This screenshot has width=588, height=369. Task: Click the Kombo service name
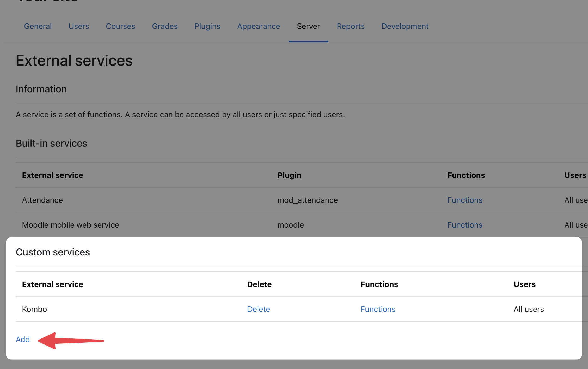click(x=34, y=309)
